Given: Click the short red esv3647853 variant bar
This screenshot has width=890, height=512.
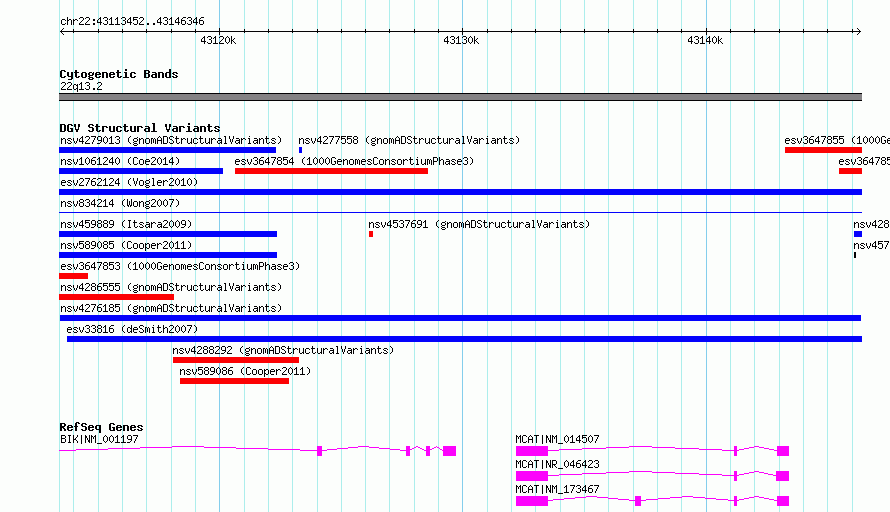Looking at the screenshot, I should click(x=73, y=276).
